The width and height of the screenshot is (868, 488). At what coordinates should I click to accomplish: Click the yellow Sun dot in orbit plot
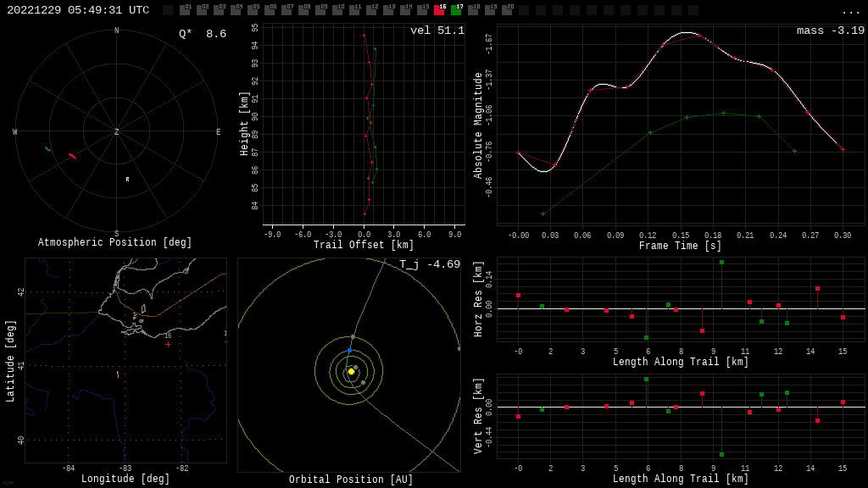(351, 371)
